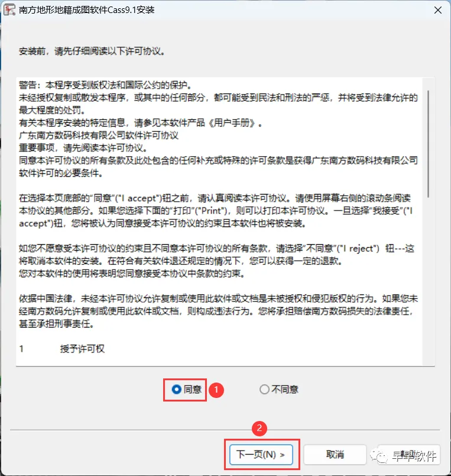
Task: Click the window title 南方地形地籍成图软件Cass9.1安装
Action: (x=87, y=10)
